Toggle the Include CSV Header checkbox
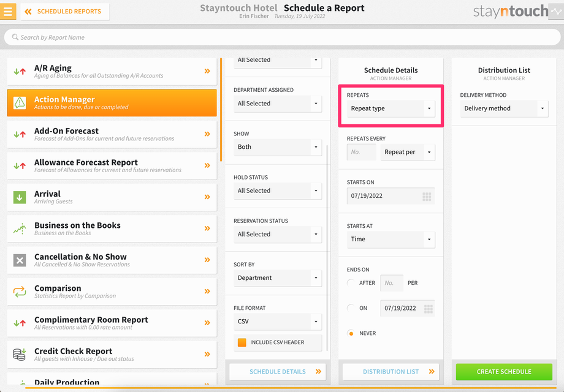The width and height of the screenshot is (564, 392). click(x=242, y=342)
